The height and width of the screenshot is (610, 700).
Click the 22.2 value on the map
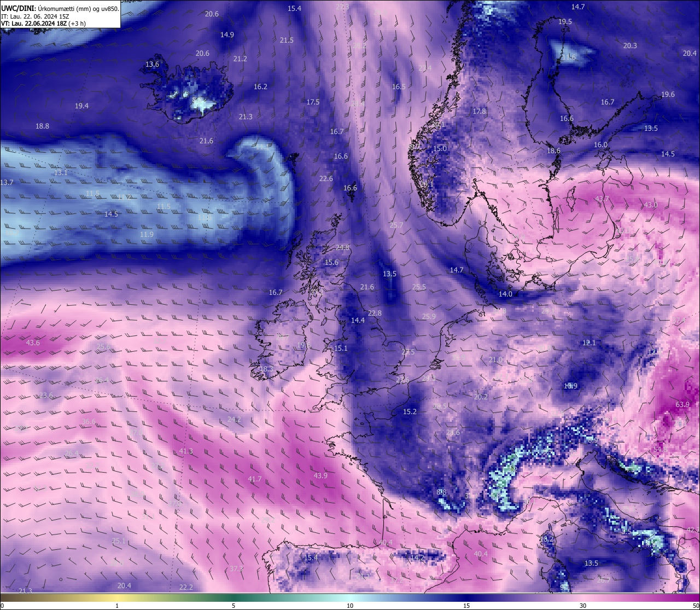tap(186, 587)
